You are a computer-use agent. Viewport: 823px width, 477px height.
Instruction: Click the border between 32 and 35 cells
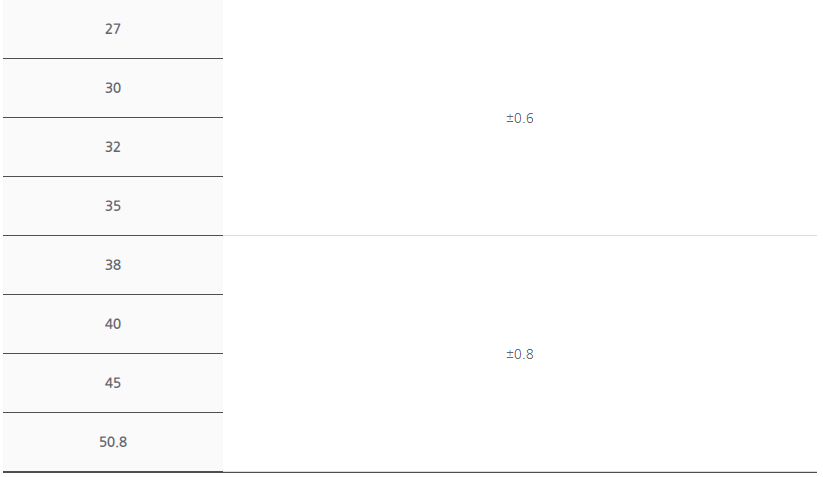(x=113, y=176)
